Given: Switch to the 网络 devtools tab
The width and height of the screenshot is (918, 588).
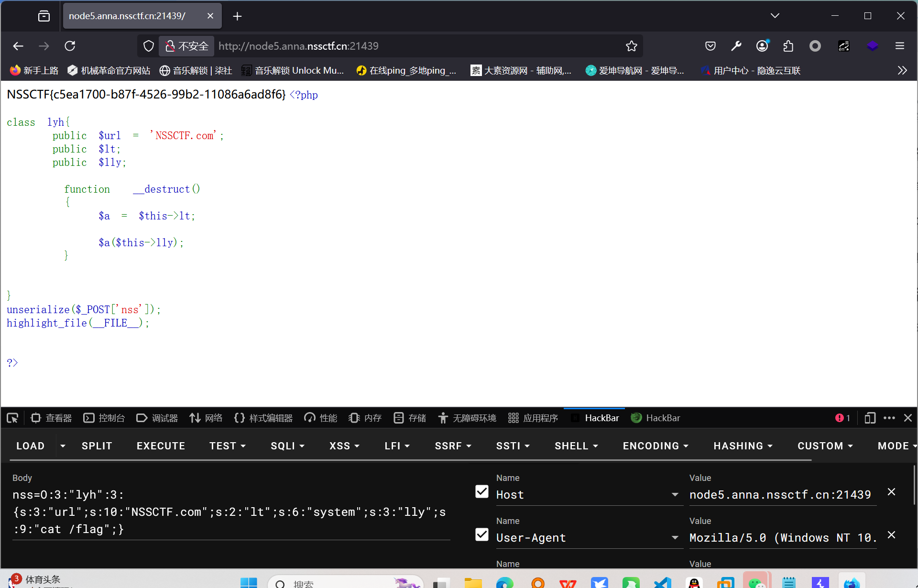Looking at the screenshot, I should click(x=206, y=418).
